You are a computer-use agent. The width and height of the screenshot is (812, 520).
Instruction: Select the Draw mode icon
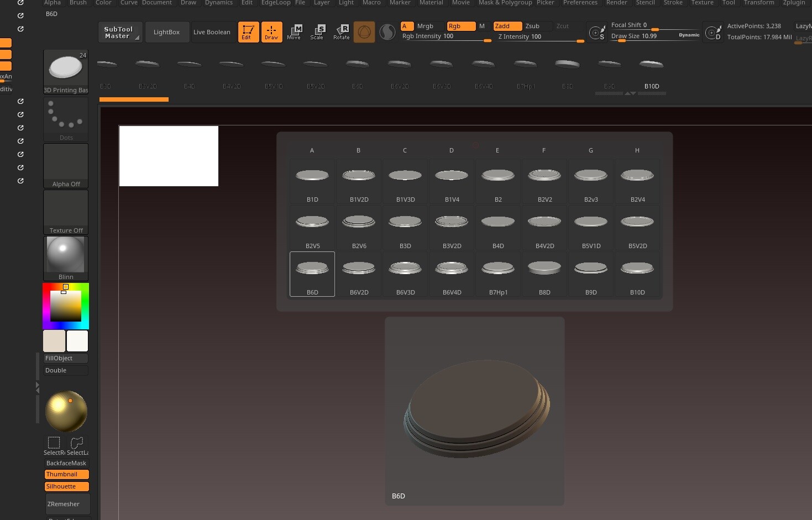(271, 32)
